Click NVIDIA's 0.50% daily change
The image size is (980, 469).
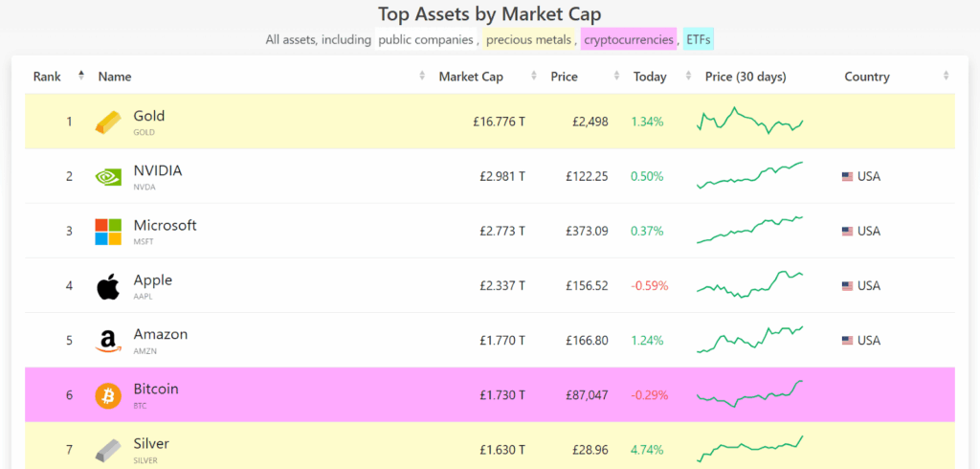point(647,176)
